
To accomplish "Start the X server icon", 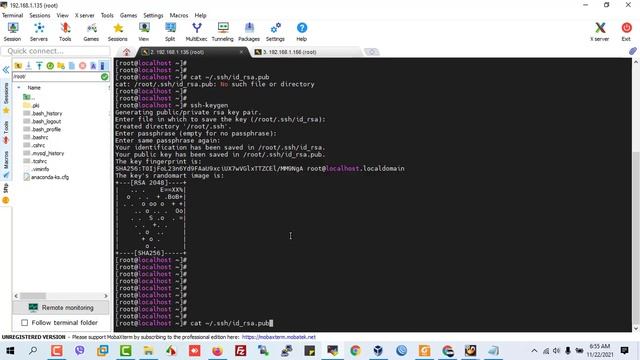I will [600, 32].
